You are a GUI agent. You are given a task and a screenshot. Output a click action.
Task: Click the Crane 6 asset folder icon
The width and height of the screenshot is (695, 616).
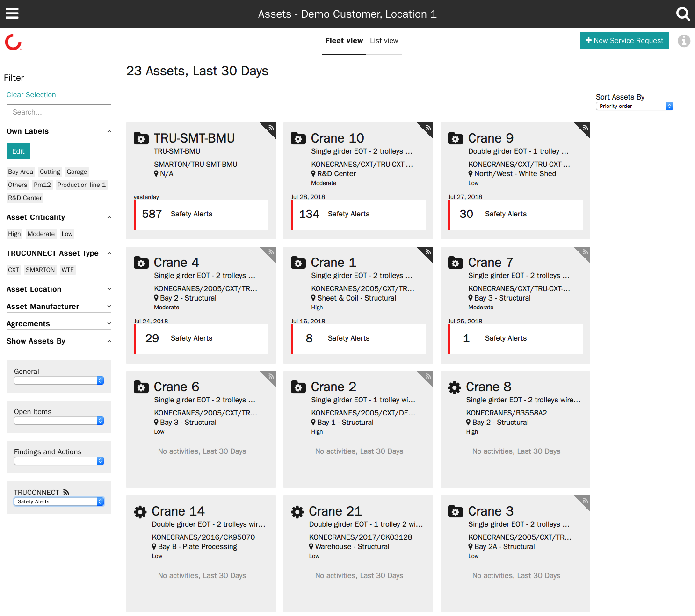141,387
